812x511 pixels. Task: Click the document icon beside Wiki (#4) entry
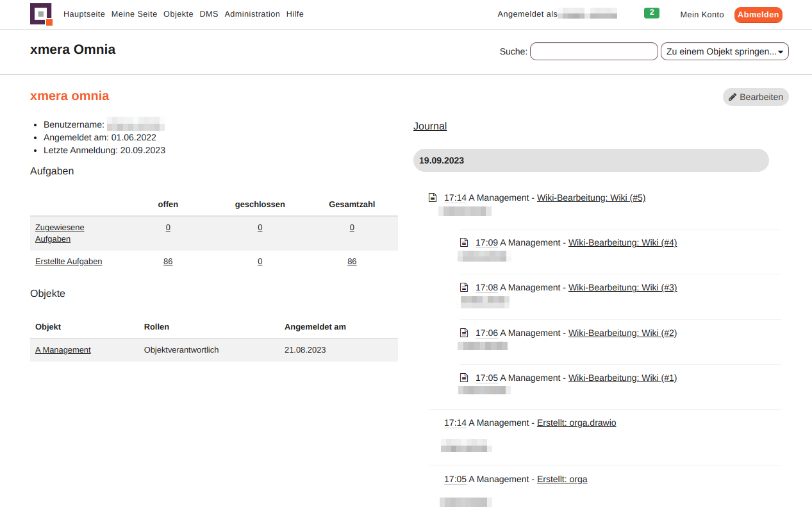(463, 242)
